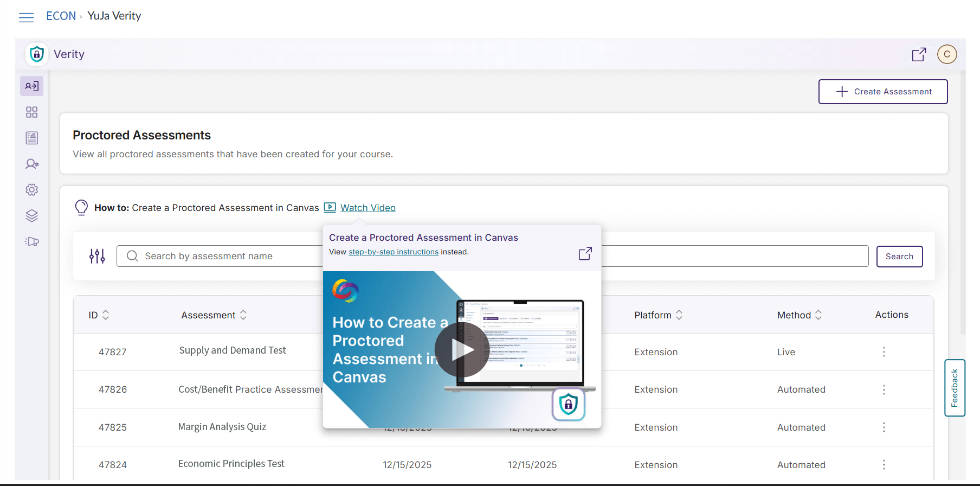
Task: Open actions menu for Supply and Demand Test
Action: [884, 352]
